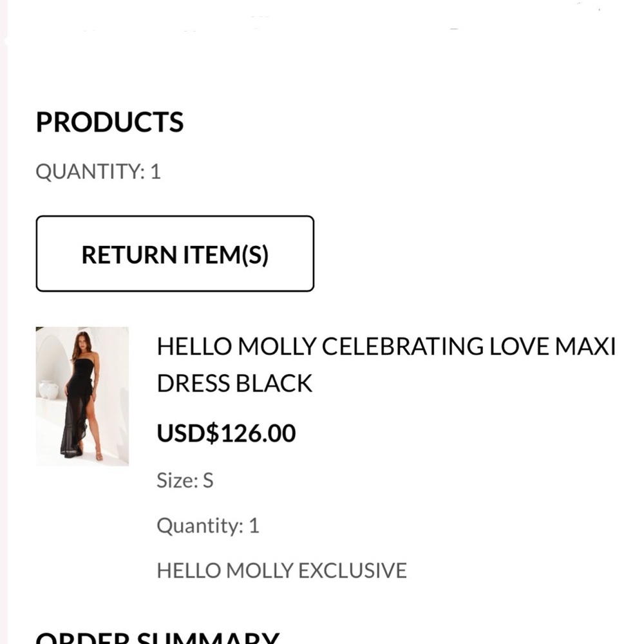Click the exclusive tag text for the dress

281,569
